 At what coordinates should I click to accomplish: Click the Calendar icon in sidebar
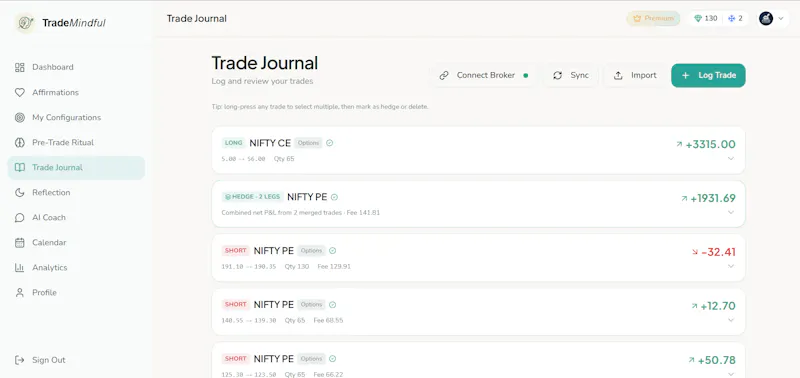[x=19, y=243]
